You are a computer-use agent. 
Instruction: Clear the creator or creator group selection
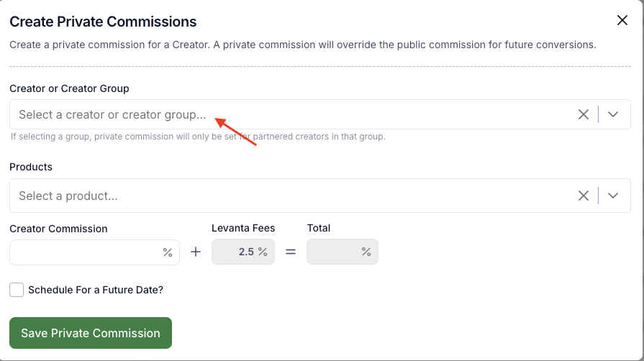(584, 115)
